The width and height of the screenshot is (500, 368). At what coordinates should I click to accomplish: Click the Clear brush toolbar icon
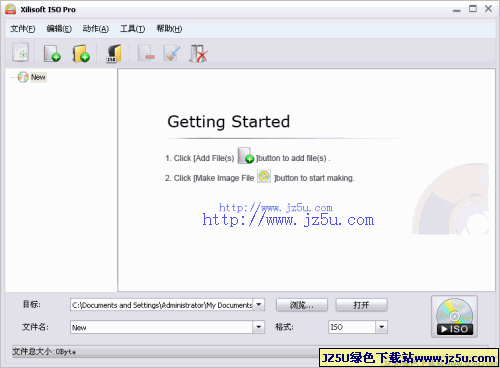pos(172,53)
